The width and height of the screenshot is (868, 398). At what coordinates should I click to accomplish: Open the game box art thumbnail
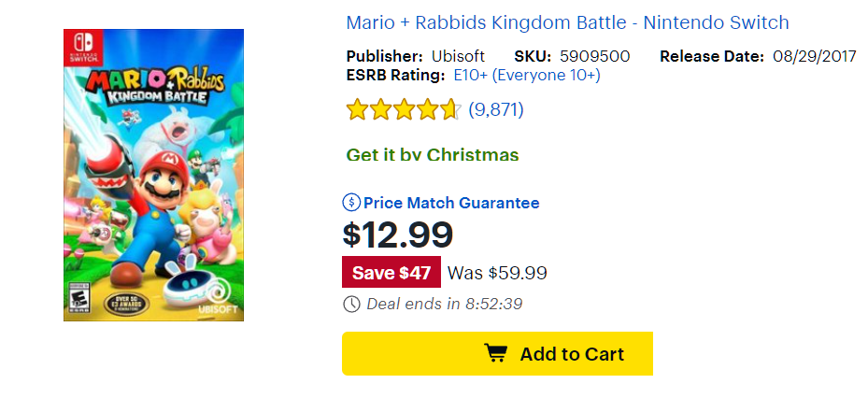(153, 175)
